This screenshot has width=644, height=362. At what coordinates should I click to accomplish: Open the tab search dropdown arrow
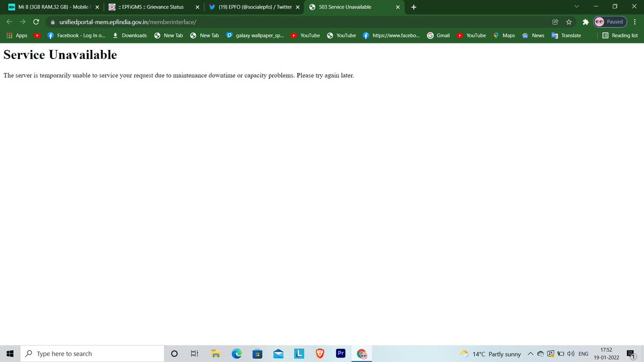point(576,6)
